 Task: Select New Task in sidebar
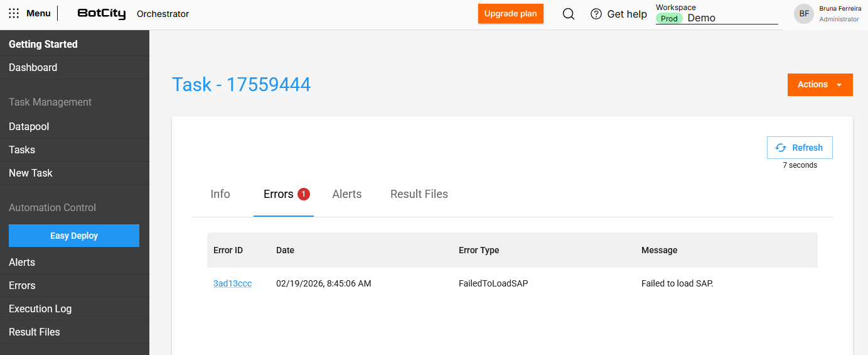31,173
